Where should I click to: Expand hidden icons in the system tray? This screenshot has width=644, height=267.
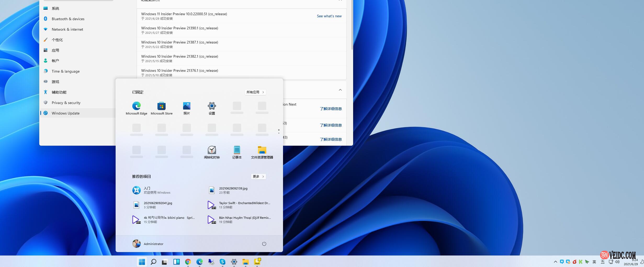click(555, 261)
